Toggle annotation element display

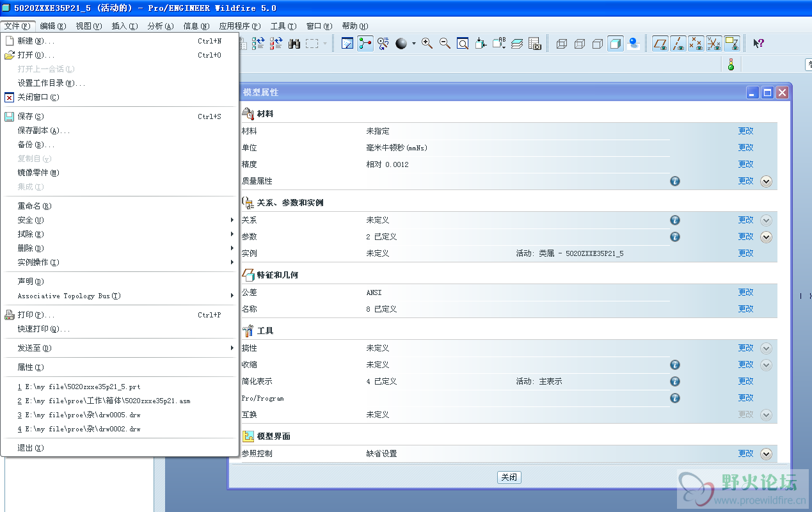coord(732,44)
